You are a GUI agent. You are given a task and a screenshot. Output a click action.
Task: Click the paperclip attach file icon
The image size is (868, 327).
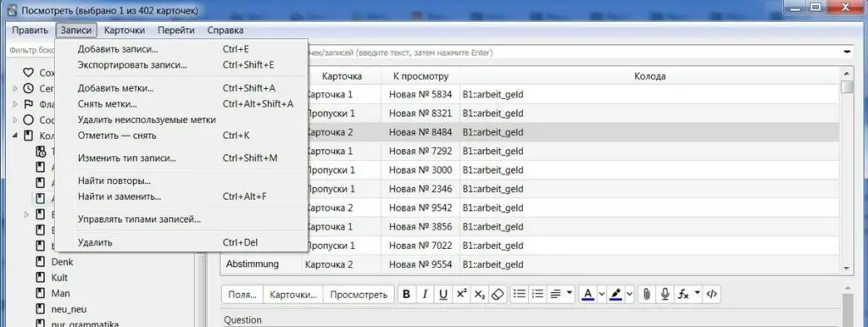coord(646,294)
